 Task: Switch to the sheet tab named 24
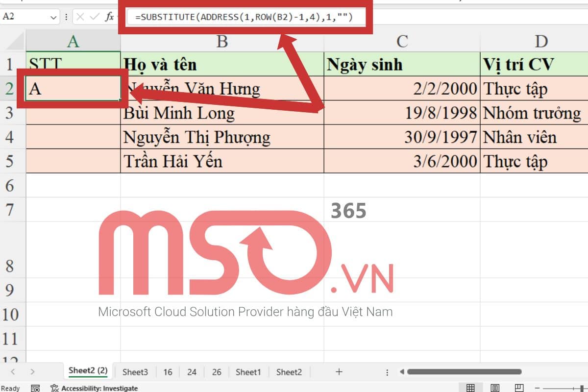(x=192, y=372)
